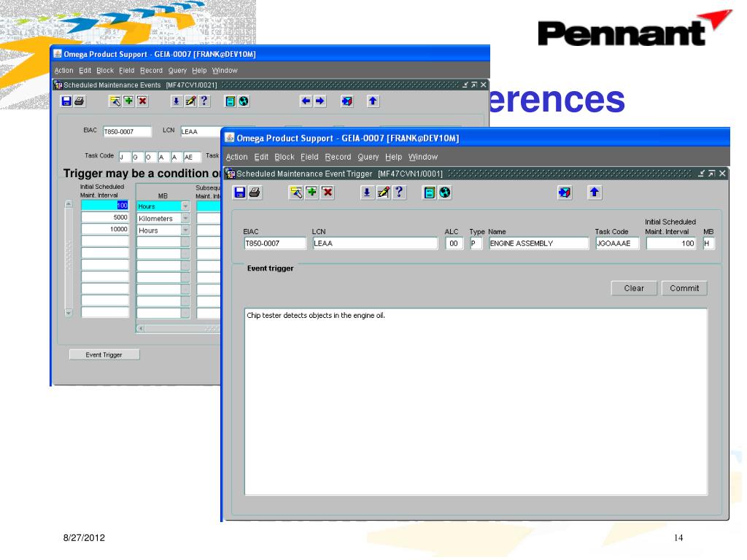Click the Event Trigger button
Image resolution: width=747 pixels, height=560 pixels.
coord(104,355)
